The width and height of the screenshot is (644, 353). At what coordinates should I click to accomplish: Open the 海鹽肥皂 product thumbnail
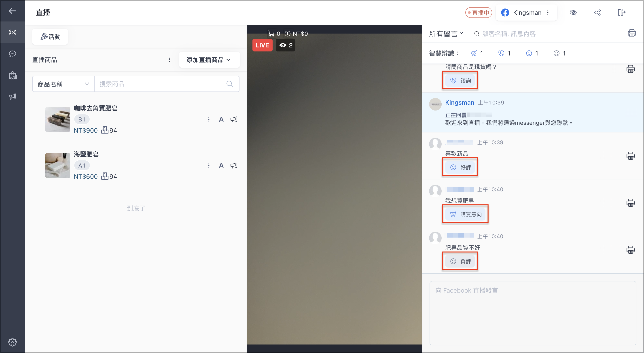57,165
